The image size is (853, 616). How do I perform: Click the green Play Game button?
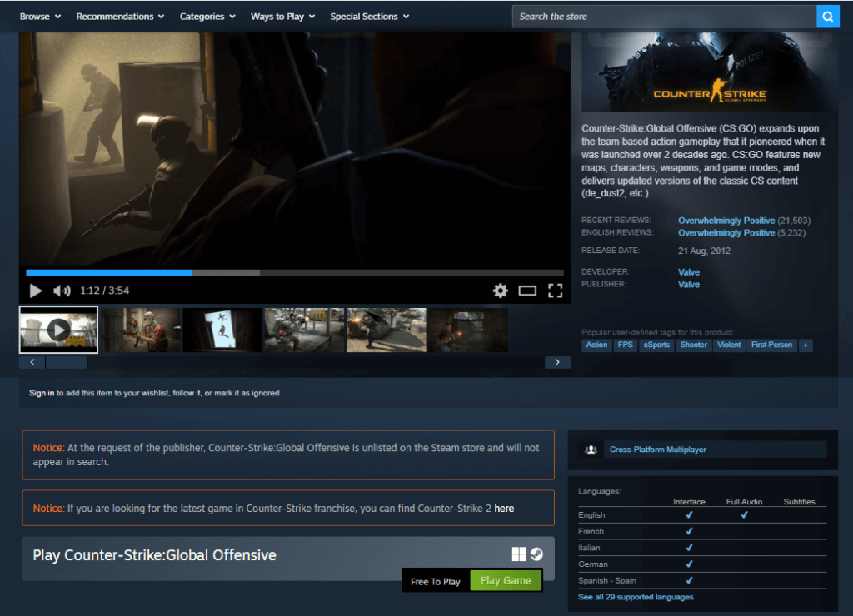coord(506,581)
